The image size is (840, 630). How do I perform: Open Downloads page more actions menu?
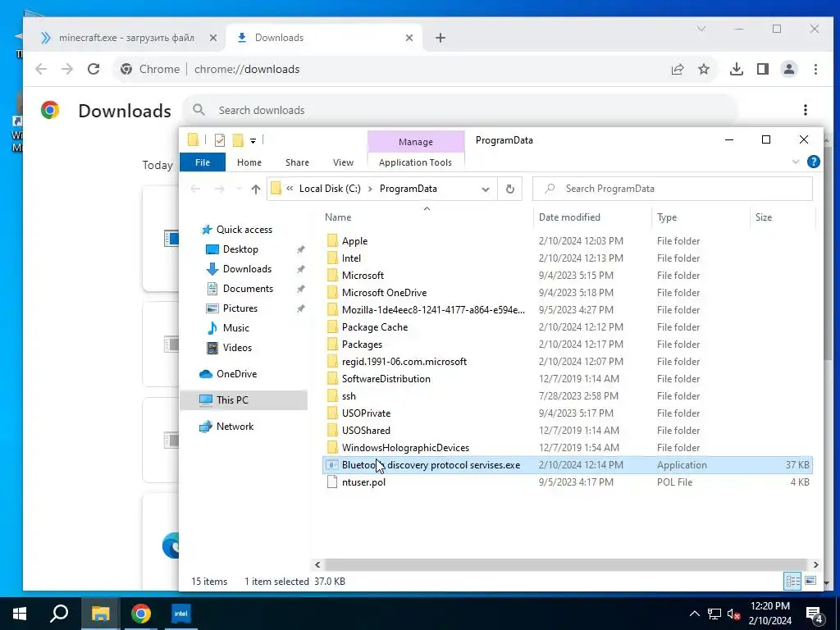[x=806, y=110]
